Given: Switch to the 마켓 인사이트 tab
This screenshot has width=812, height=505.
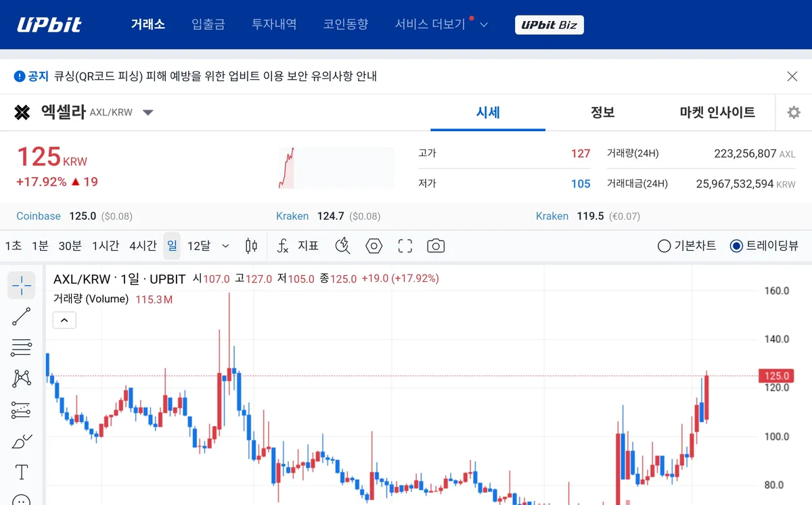Looking at the screenshot, I should [717, 112].
